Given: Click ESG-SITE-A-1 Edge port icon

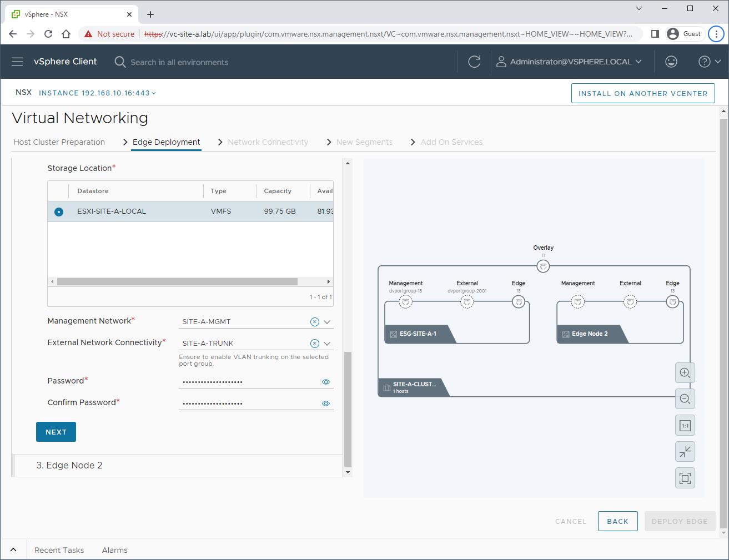Looking at the screenshot, I should 519,302.
